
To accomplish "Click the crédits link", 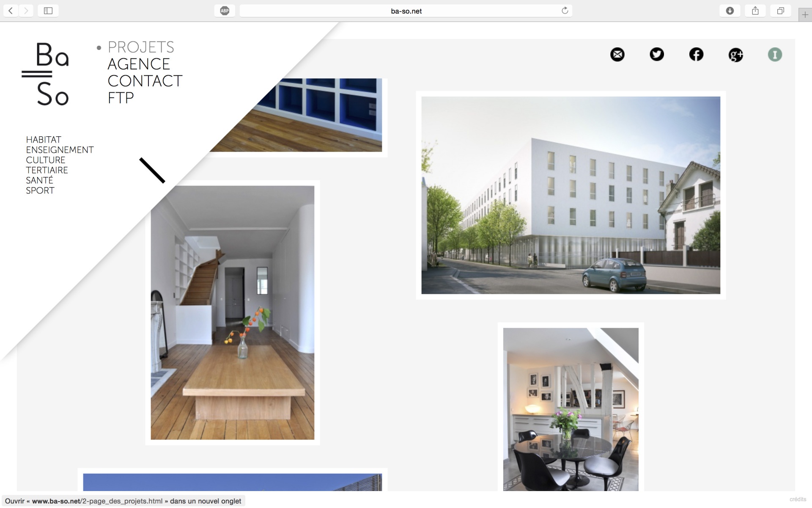I will (798, 500).
